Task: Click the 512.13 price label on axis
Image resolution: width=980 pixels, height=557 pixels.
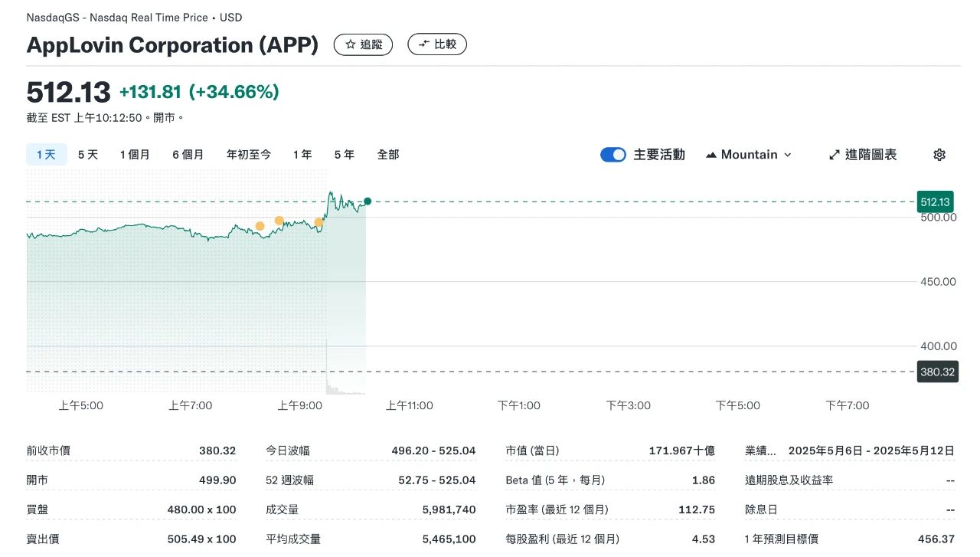Action: click(935, 202)
